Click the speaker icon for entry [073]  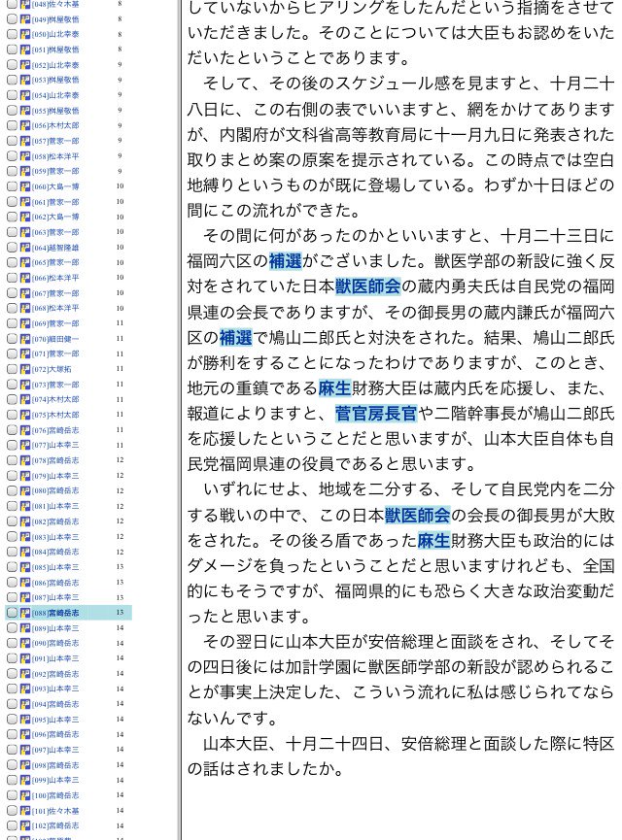[25, 385]
